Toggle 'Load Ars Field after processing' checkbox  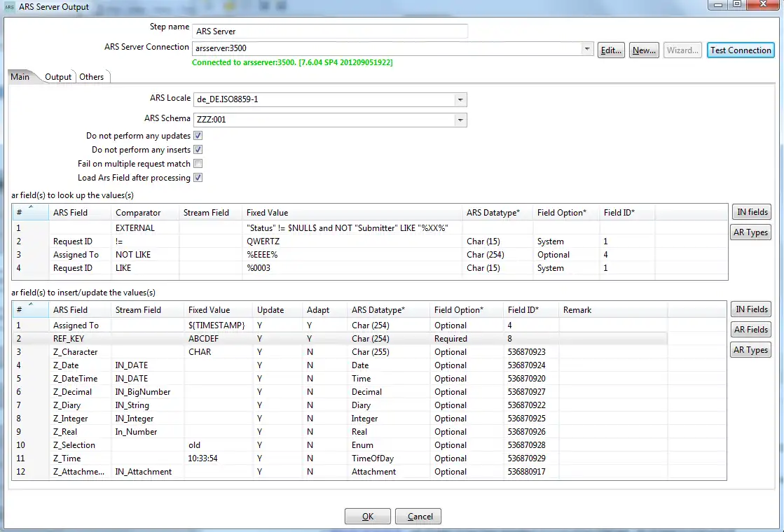pos(198,178)
